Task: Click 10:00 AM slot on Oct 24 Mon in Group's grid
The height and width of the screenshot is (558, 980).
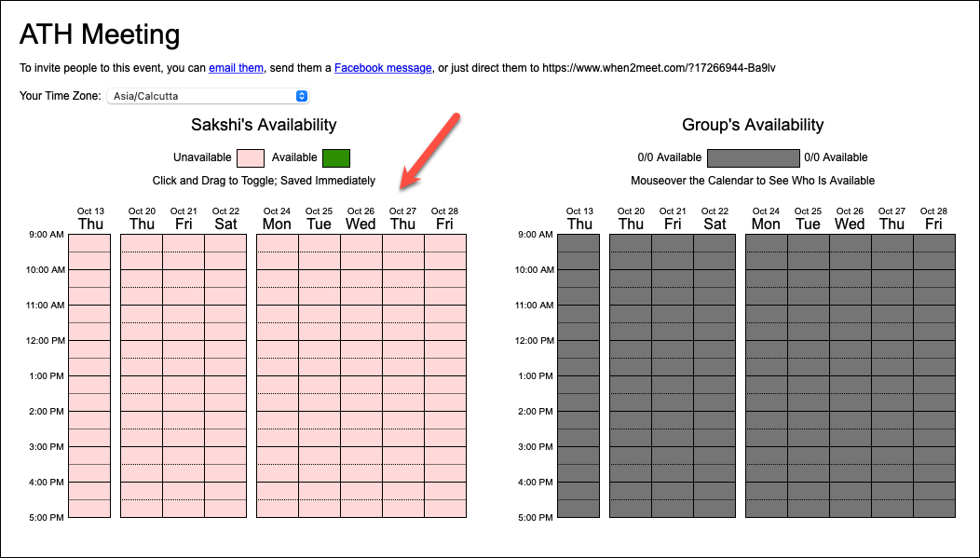Action: coord(767,279)
